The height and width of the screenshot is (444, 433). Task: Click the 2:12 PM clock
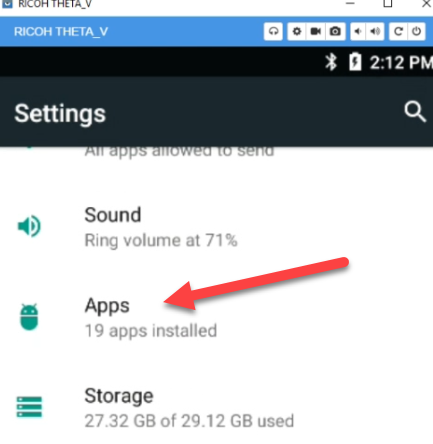(x=401, y=62)
